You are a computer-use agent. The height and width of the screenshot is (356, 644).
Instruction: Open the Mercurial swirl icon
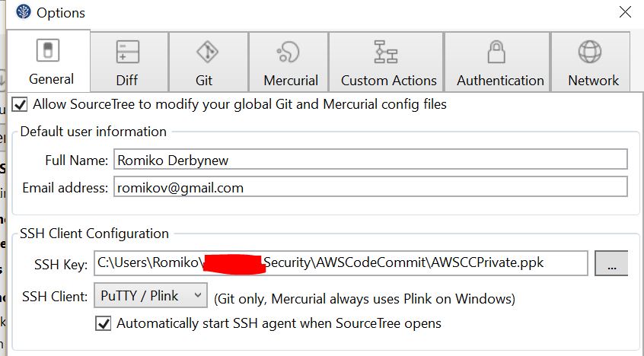[x=289, y=52]
